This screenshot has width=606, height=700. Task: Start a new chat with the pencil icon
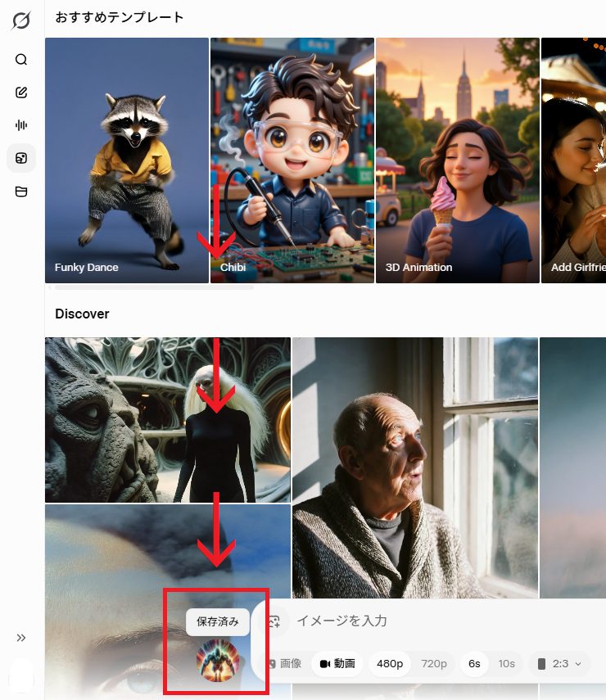click(x=21, y=93)
